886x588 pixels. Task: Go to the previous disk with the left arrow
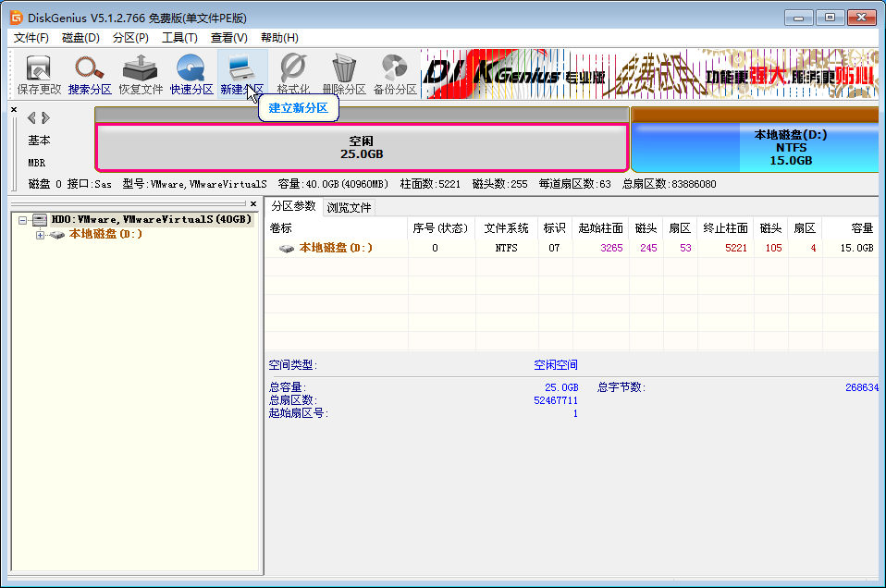tap(31, 117)
